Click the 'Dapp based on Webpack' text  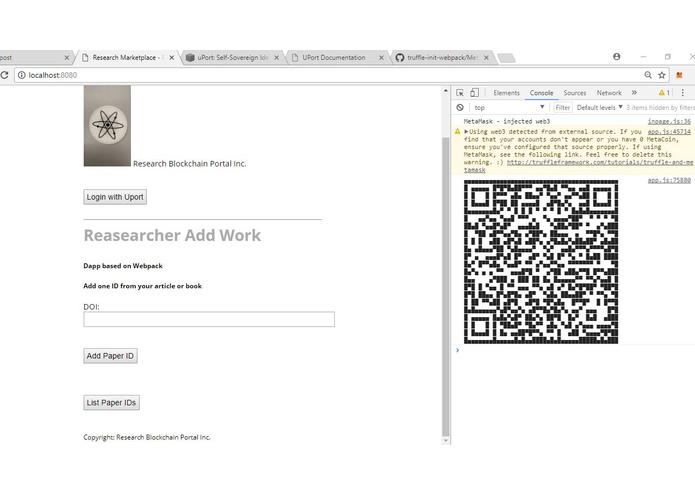pyautogui.click(x=123, y=266)
